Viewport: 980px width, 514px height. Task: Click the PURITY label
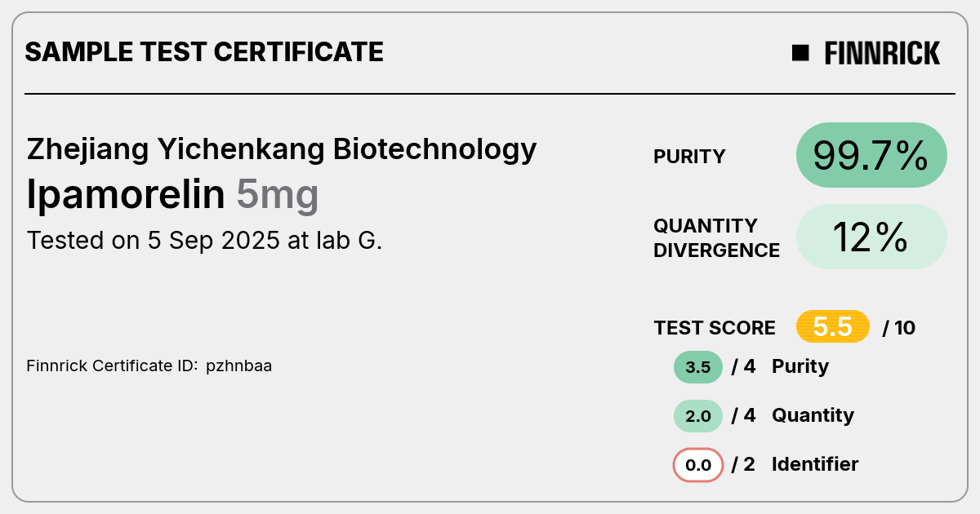[689, 157]
